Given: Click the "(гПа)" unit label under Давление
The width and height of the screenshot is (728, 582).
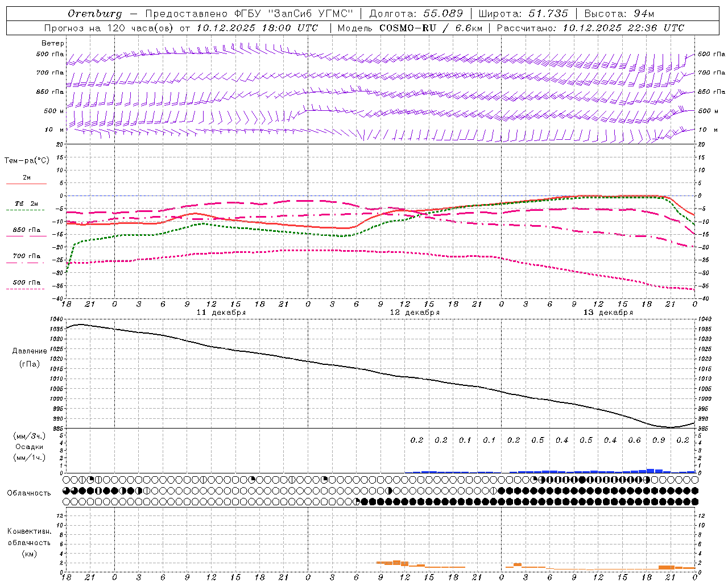Looking at the screenshot, I should click(x=30, y=364).
